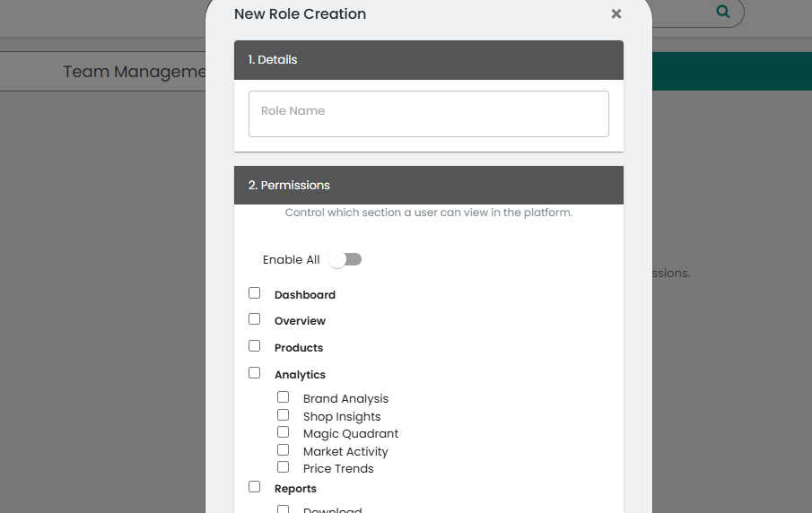
Task: Tick the Market Activity checkbox
Action: click(284, 450)
